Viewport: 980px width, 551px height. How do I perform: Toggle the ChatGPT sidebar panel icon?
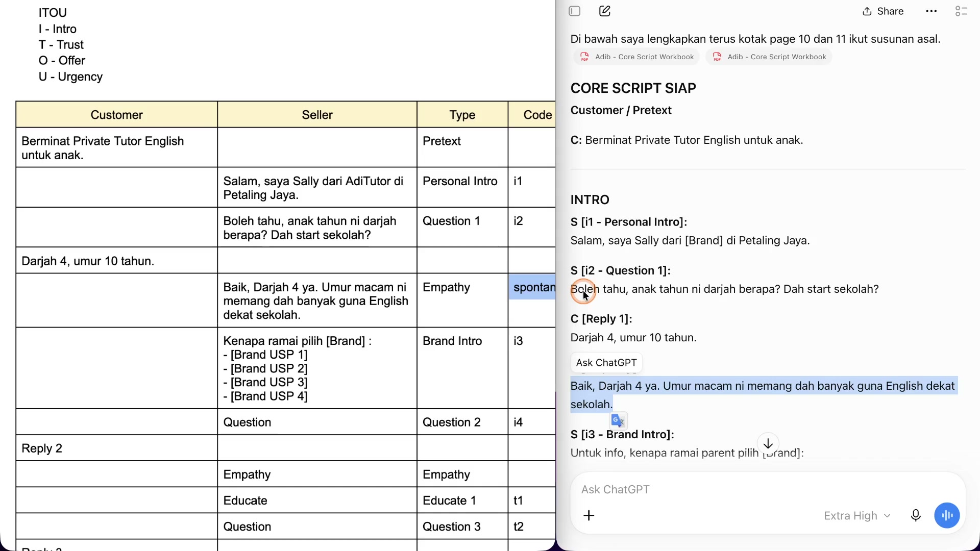[x=574, y=11]
